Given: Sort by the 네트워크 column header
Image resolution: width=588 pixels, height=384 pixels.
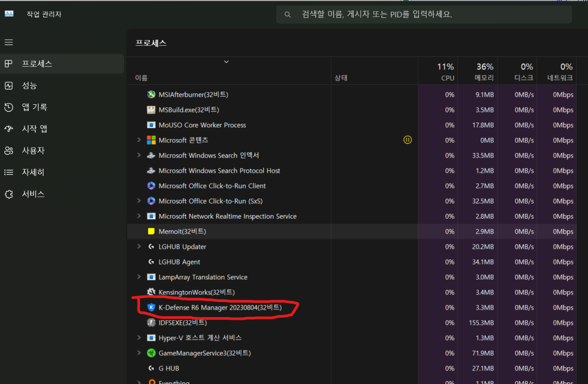Looking at the screenshot, I should [557, 71].
